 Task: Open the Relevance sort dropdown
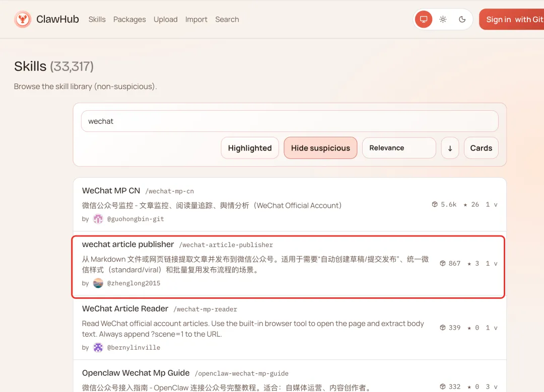click(399, 148)
